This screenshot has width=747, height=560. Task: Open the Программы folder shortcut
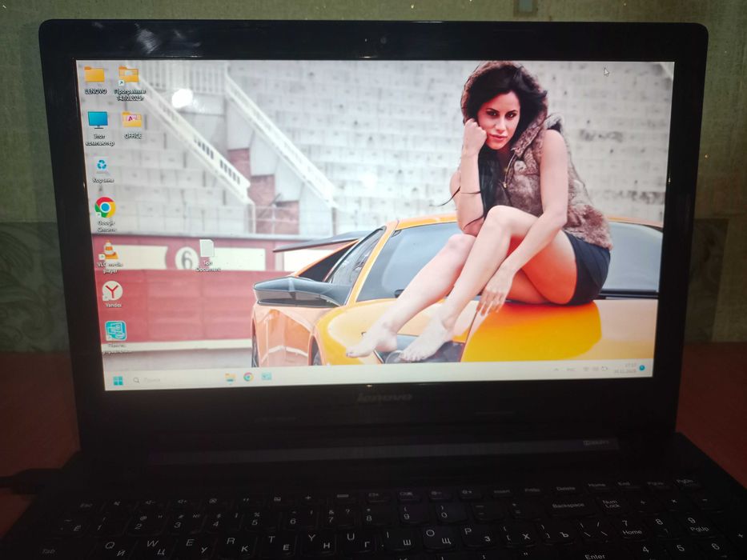click(x=129, y=83)
